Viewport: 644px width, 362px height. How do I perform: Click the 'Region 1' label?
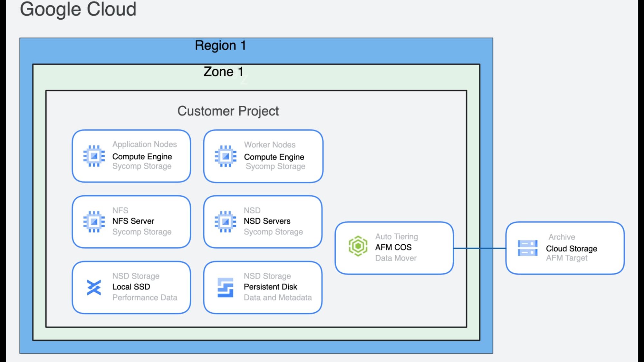point(220,45)
